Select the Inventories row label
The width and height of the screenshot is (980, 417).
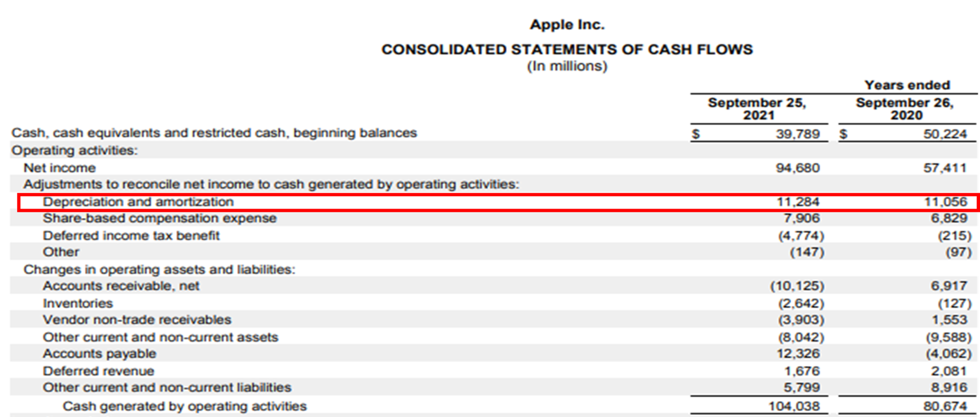click(78, 303)
